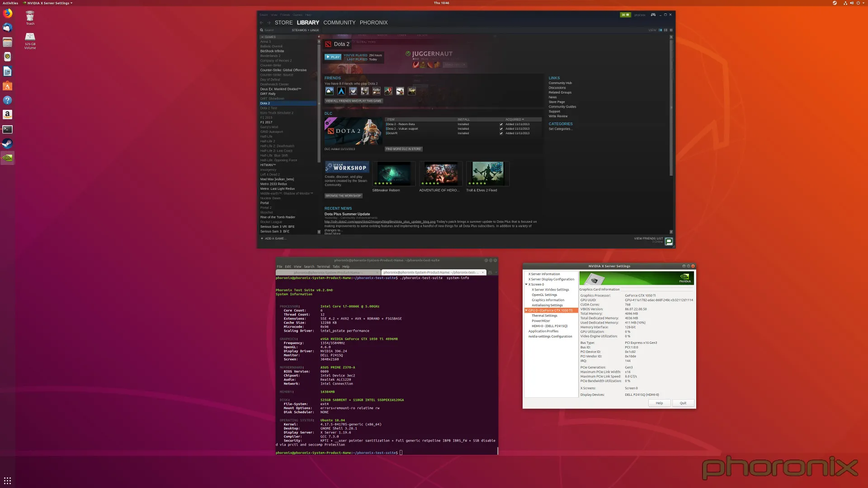Screen dimensions: 868x488
Task: Toggle checkbox for DotaVR DLC
Action: [501, 133]
